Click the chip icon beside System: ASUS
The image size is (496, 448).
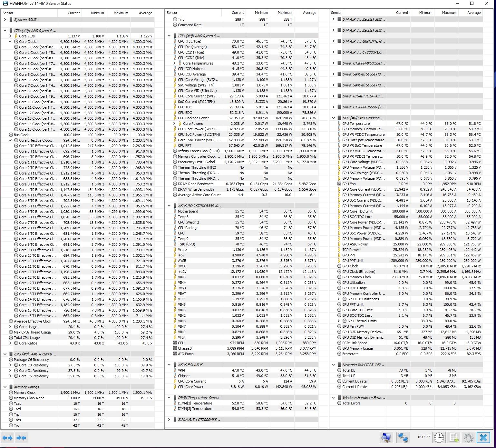click(11, 20)
